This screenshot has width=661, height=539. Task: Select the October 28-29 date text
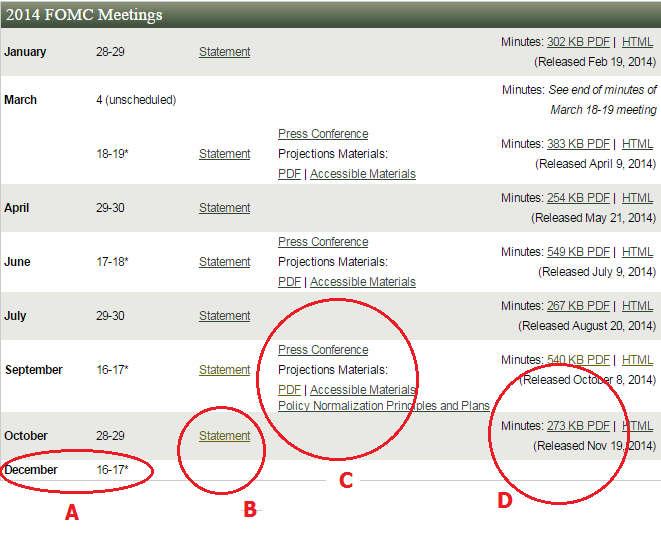pos(110,436)
